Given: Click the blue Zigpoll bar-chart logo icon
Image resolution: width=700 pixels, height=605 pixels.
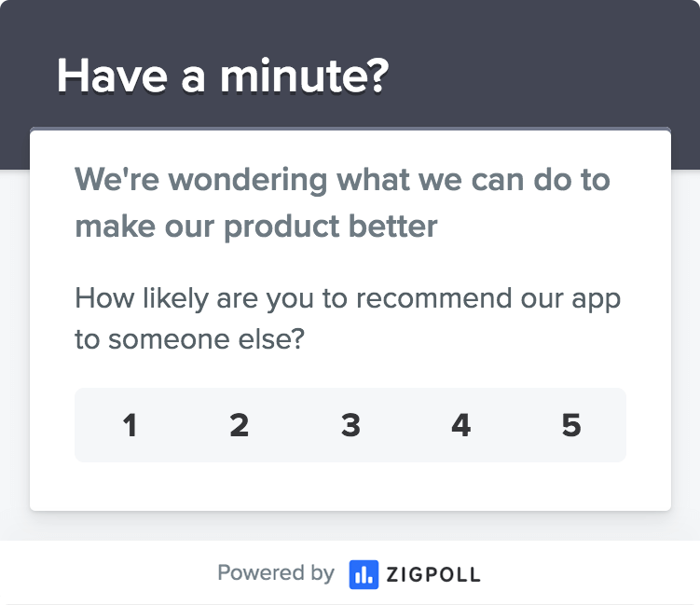Looking at the screenshot, I should [x=364, y=574].
